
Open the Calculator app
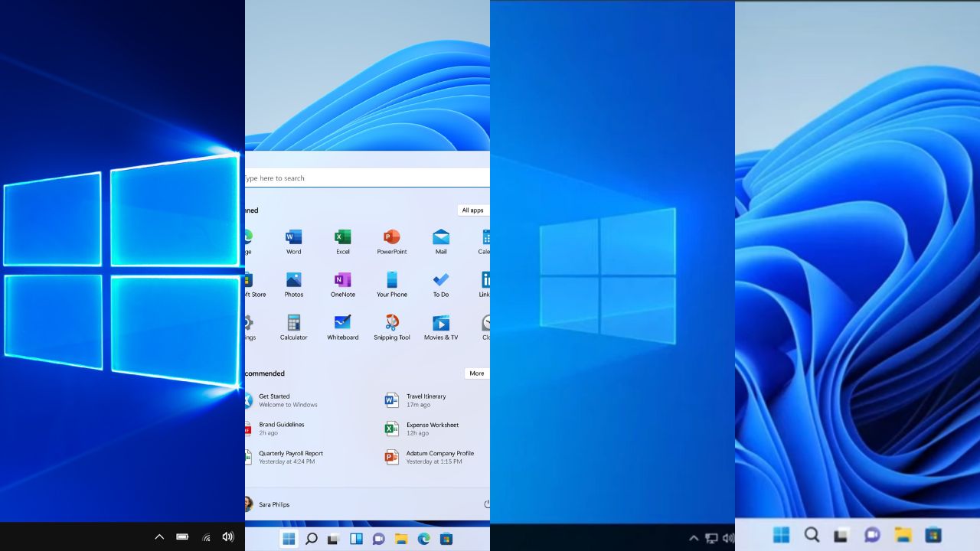(x=293, y=327)
